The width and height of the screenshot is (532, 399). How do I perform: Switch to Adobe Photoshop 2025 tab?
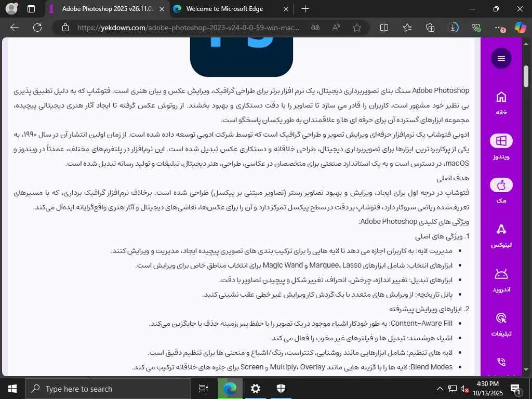tap(107, 9)
